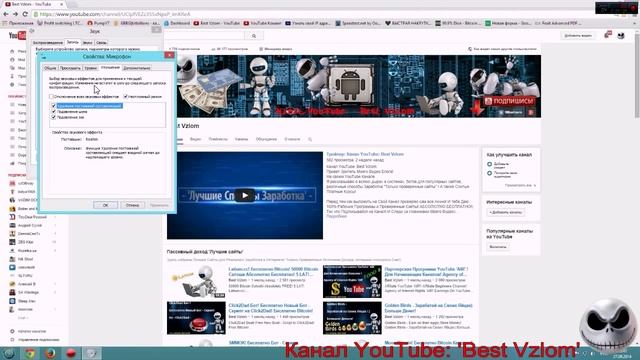The height and width of the screenshot is (360, 640).
Task: Open the Profit switching LTC bookmark
Action: [60, 23]
